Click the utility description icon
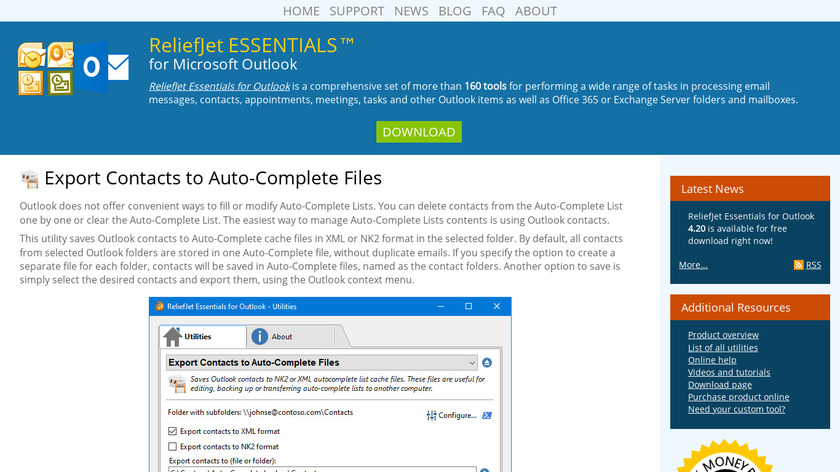This screenshot has width=840, height=472. [177, 384]
